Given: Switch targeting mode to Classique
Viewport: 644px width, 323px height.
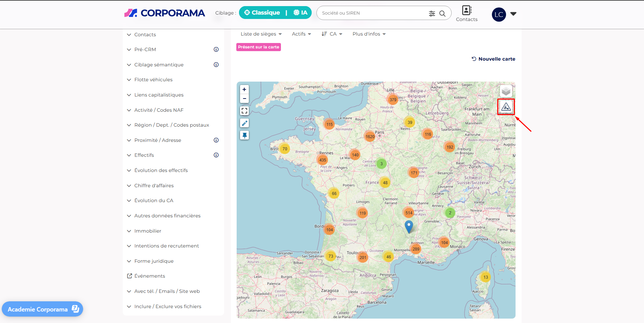Looking at the screenshot, I should pos(262,13).
